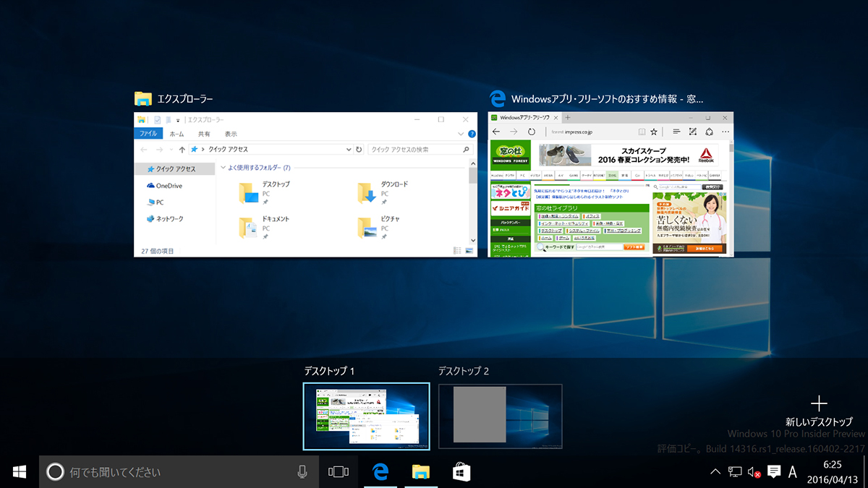868x488 pixels.
Task: Click the Cortana search box 何でも聞いてください
Action: coord(179,472)
